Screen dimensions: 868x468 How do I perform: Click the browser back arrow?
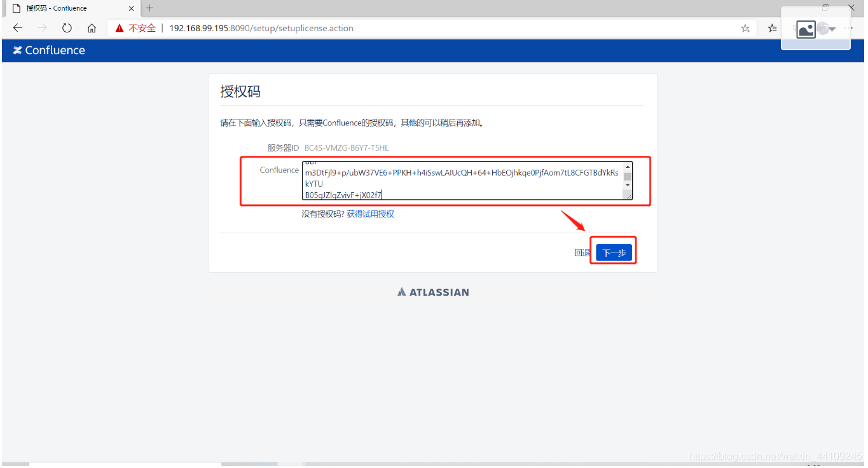point(17,28)
